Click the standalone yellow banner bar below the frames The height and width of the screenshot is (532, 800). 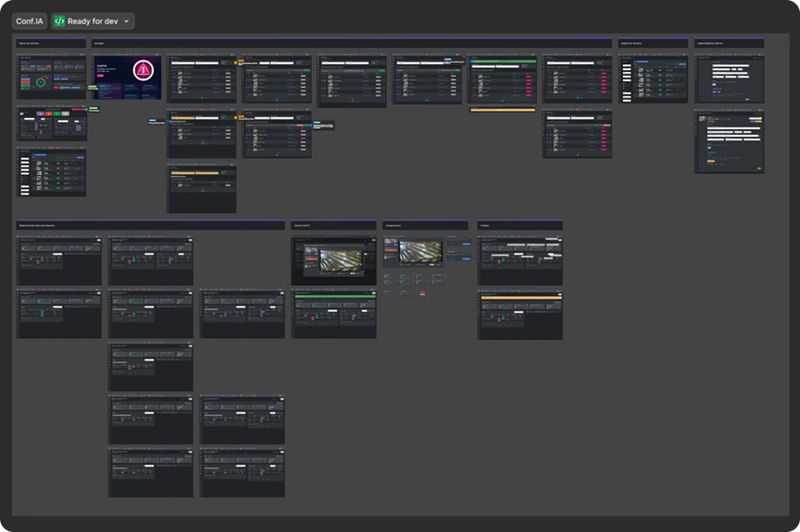pos(503,109)
